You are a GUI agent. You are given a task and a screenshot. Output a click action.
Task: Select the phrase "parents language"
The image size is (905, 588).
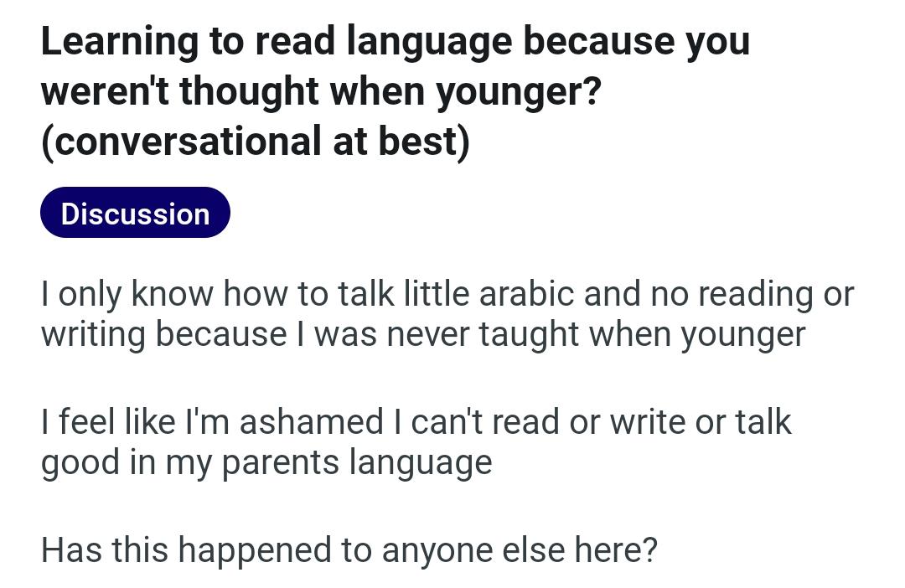coord(357,463)
